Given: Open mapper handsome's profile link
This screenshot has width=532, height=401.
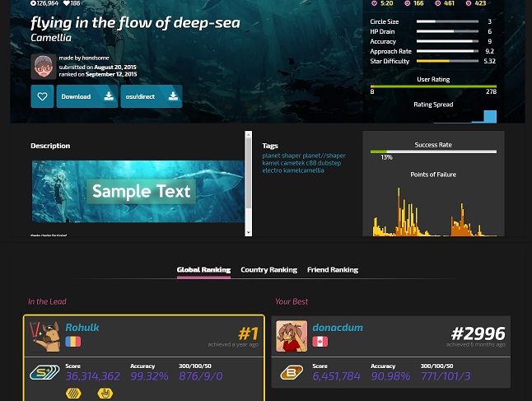Looking at the screenshot, I should 96,58.
